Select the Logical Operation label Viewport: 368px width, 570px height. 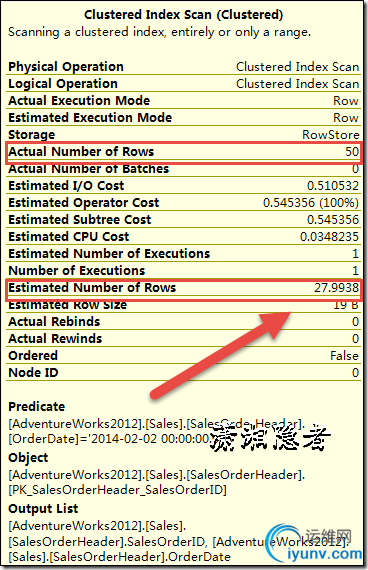(63, 84)
